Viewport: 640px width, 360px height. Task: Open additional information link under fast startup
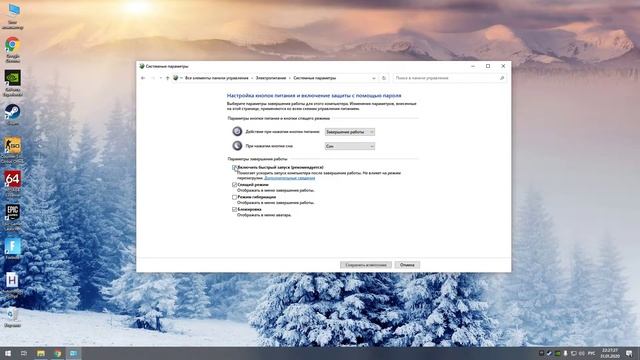pos(290,178)
